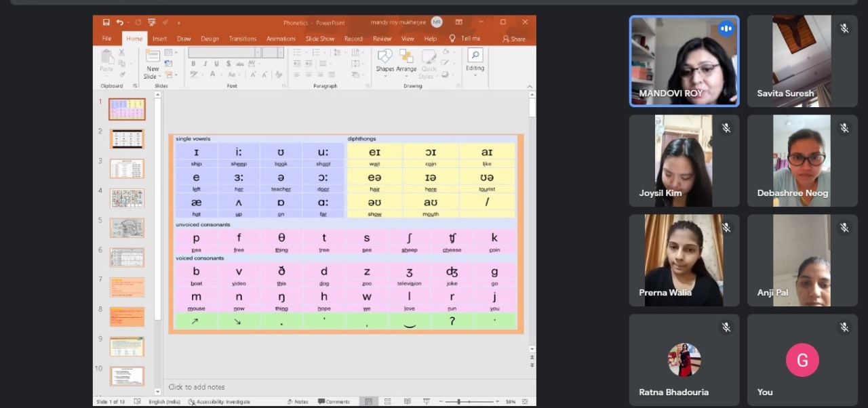Screen dimensions: 868x408
Task: Open the Editing search group
Action: [x=475, y=60]
